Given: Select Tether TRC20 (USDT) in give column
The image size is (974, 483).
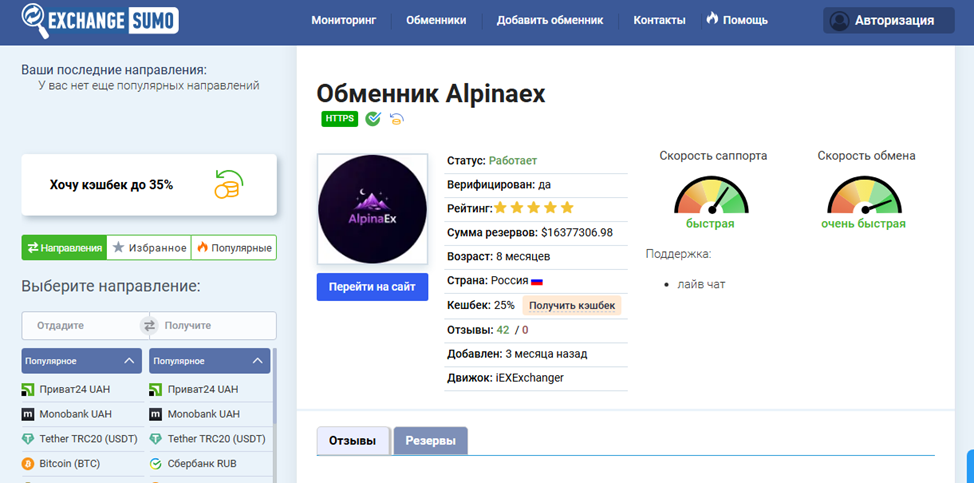Looking at the screenshot, I should click(x=83, y=439).
